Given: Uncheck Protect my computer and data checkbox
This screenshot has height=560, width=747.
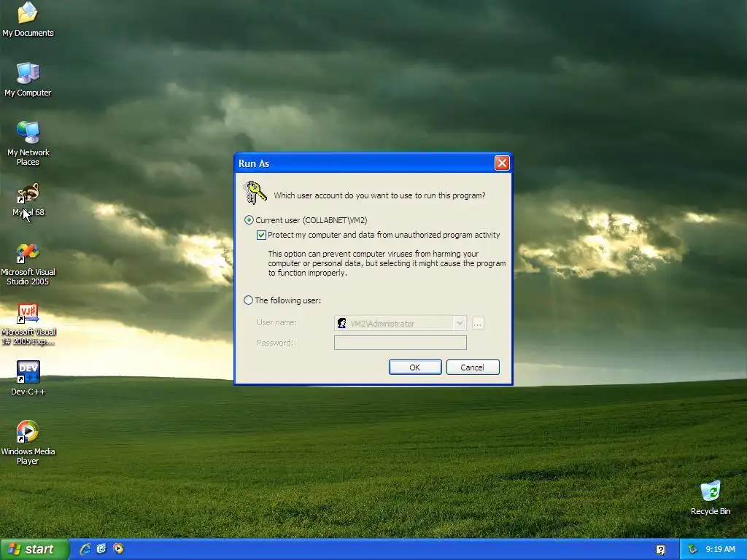Looking at the screenshot, I should click(261, 235).
